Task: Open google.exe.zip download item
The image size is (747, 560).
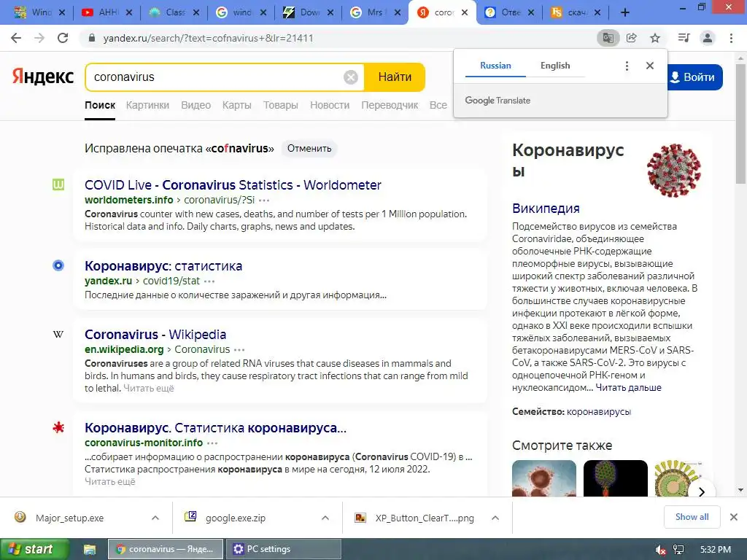Action: click(x=236, y=518)
